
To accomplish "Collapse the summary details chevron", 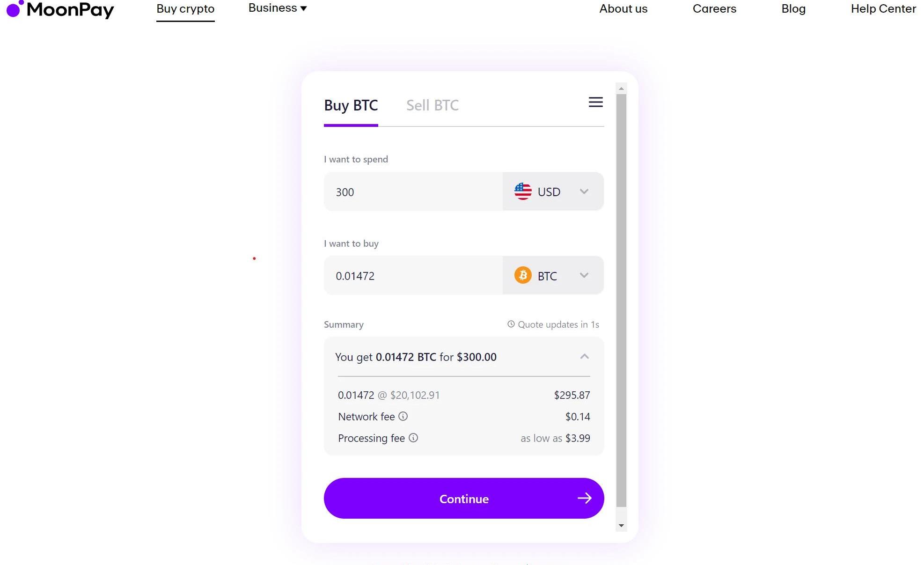I will click(x=584, y=357).
